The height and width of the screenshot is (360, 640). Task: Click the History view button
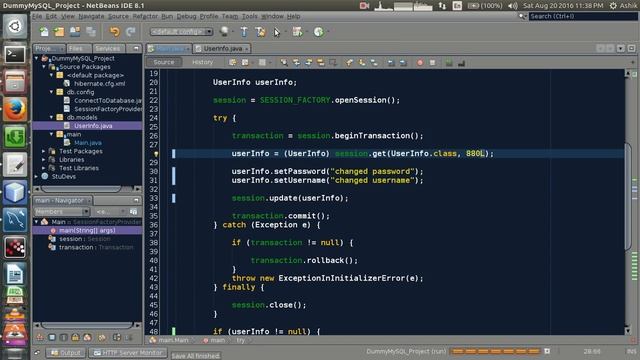coord(202,62)
